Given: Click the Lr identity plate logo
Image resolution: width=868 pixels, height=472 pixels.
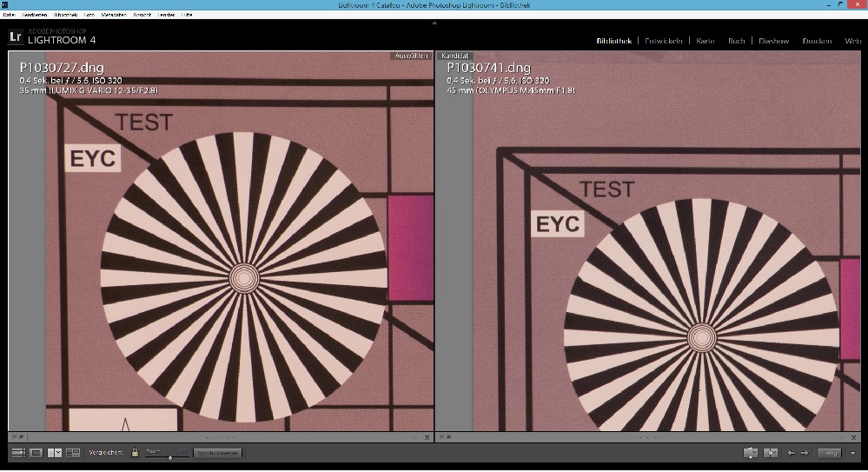Looking at the screenshot, I should (15, 37).
